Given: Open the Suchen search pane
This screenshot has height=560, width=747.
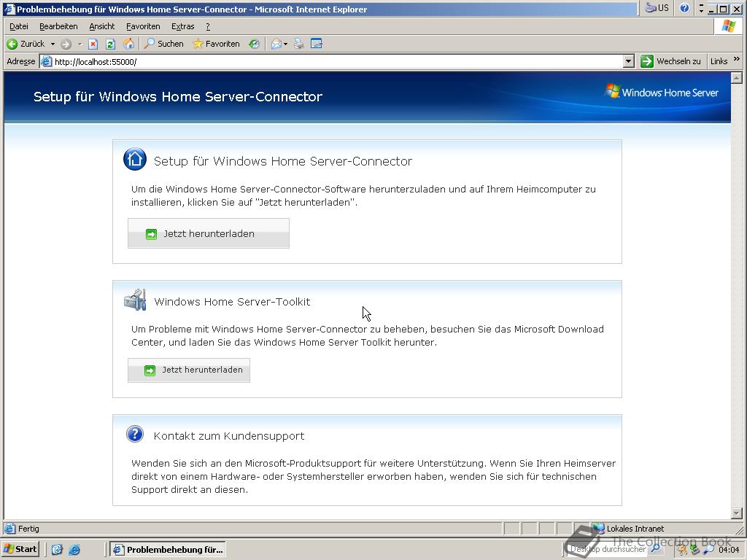Looking at the screenshot, I should [x=163, y=44].
